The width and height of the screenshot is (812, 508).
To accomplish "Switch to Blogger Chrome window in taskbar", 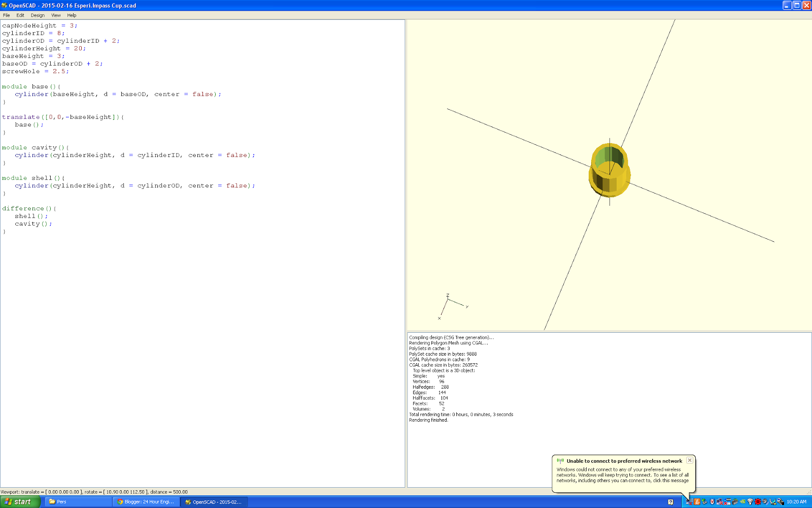I will (146, 502).
